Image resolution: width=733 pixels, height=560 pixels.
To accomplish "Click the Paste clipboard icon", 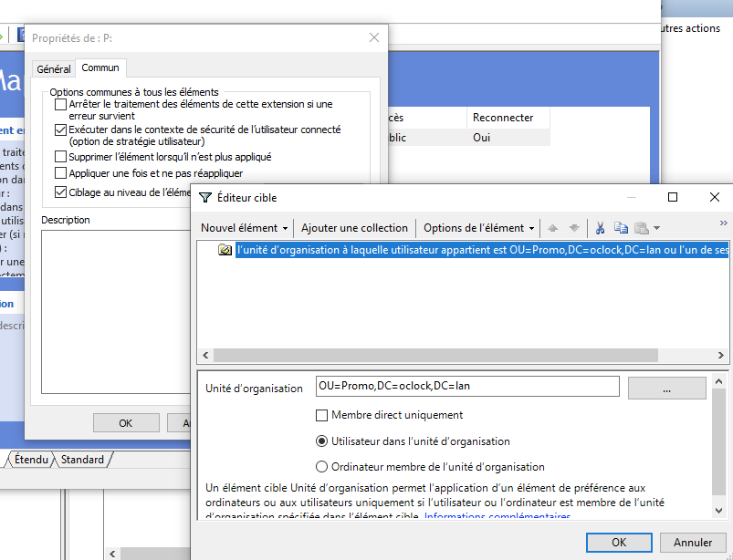I will click(641, 228).
